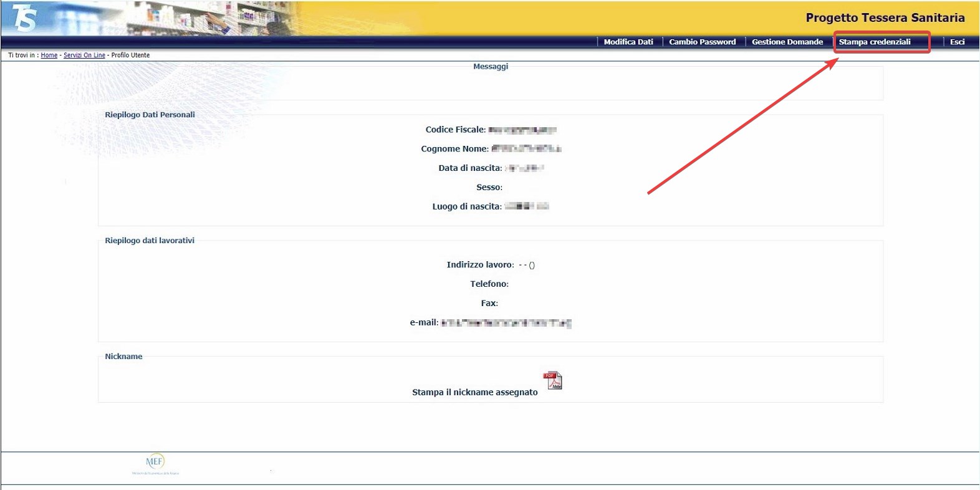Click the Profilo Utente breadcrumb text
This screenshot has height=490, width=980.
[x=130, y=55]
